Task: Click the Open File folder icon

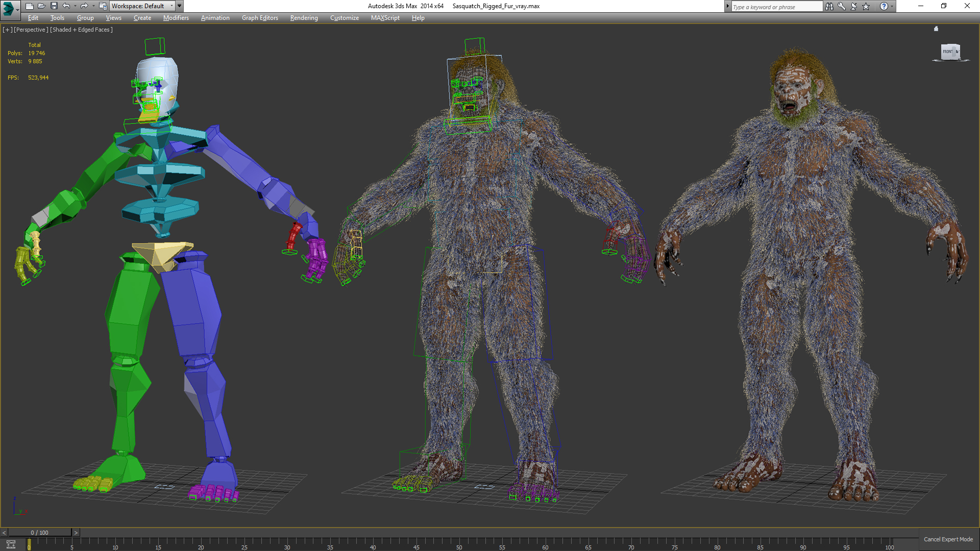Action: 41,6
